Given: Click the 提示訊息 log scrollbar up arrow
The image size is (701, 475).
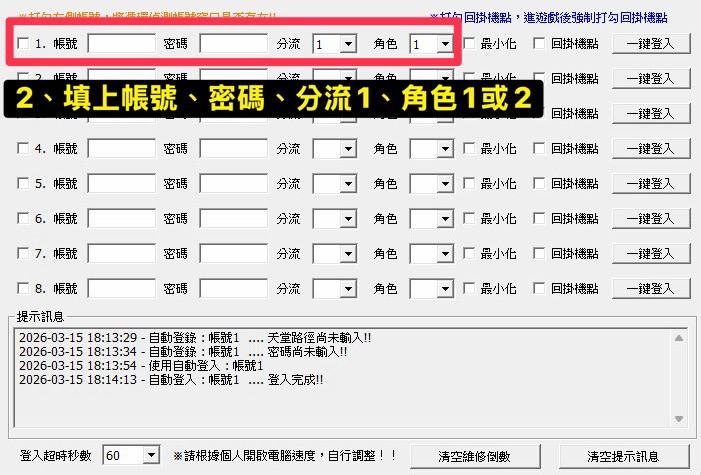Looking at the screenshot, I should 679,338.
